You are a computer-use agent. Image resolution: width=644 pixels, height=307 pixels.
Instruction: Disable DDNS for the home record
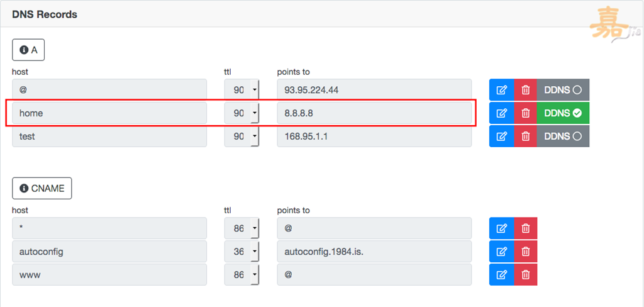(563, 113)
